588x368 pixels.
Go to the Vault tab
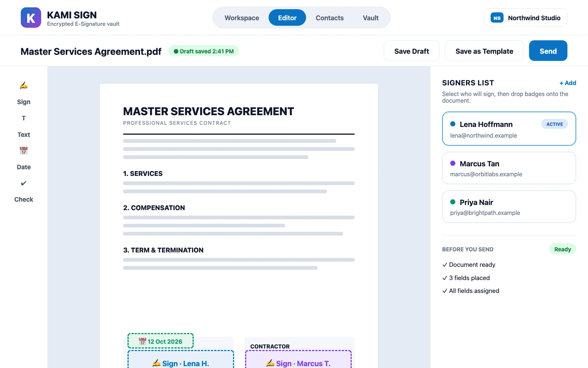(x=370, y=18)
